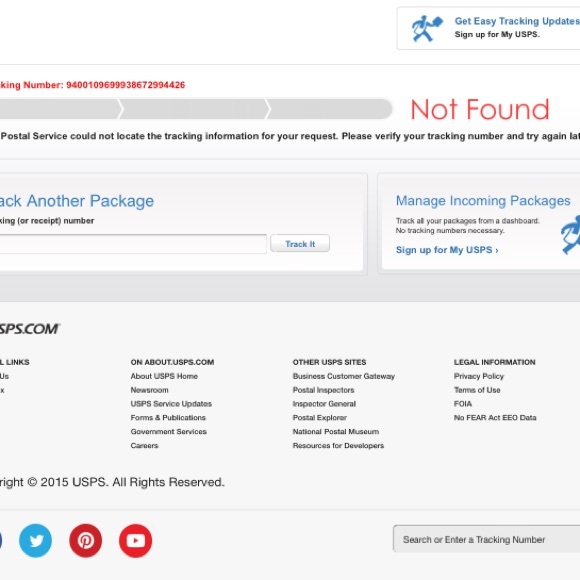
Task: Open Inspector General link
Action: point(324,404)
